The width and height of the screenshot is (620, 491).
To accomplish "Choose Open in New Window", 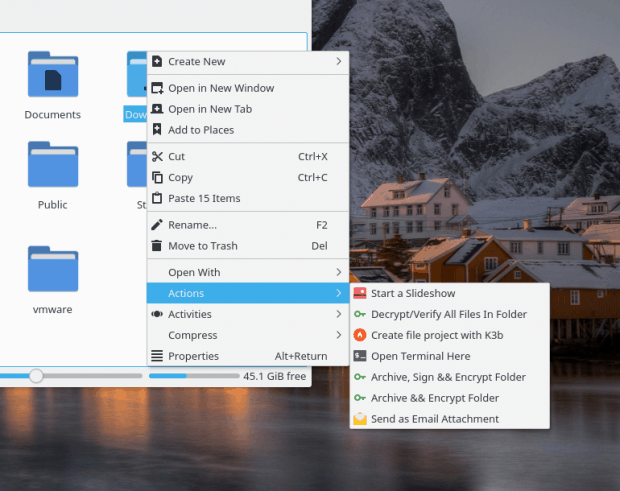I will coord(248,88).
